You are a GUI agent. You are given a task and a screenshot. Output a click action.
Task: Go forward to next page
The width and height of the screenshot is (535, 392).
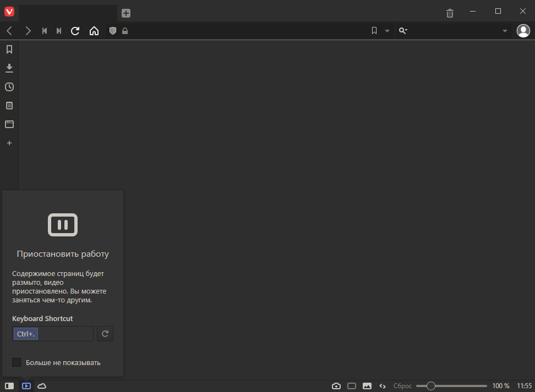tap(28, 31)
